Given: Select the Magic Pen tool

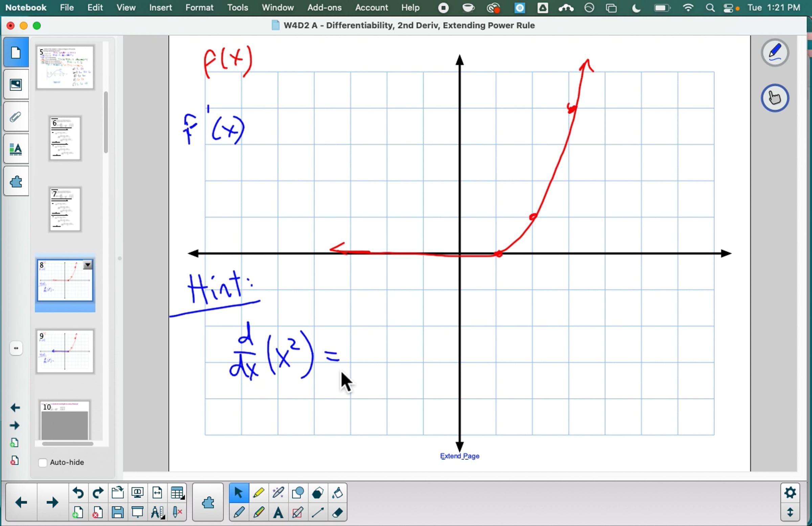Looking at the screenshot, I should 278,493.
